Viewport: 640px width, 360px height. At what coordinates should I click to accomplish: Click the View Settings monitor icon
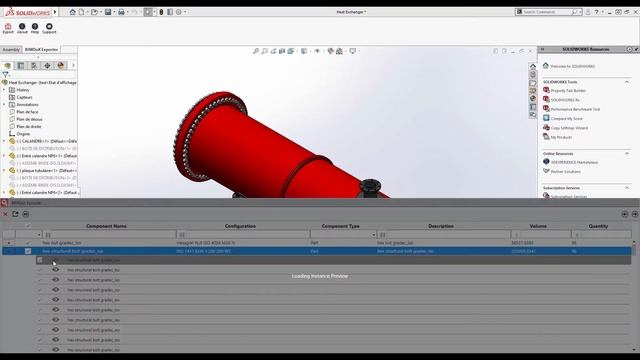point(352,51)
